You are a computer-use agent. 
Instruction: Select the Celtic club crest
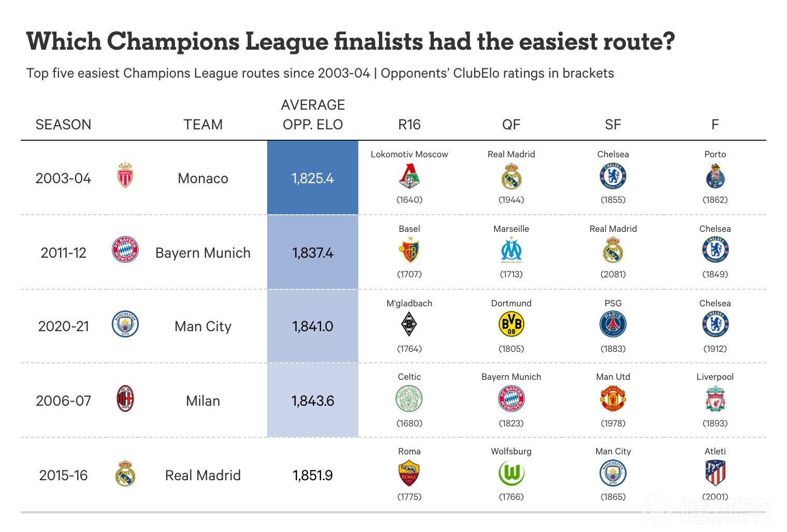pos(410,399)
